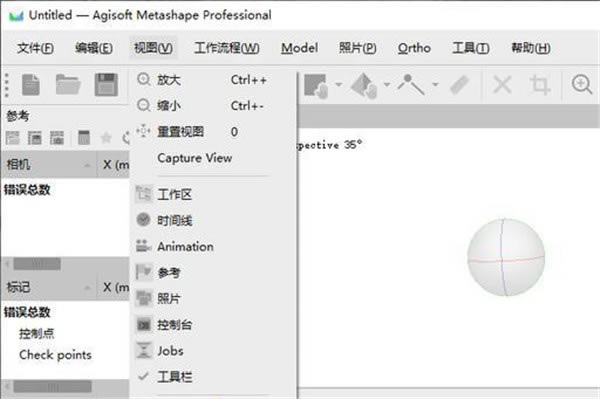This screenshot has width=600, height=399.
Task: Show the 工作区 workspace pane
Action: (x=213, y=195)
